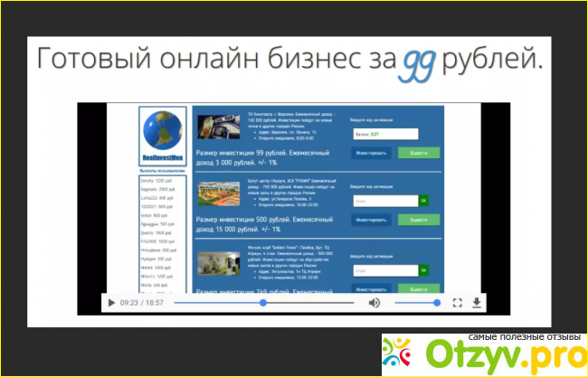Click the fitness club thumbnail image
Screen dimensions: 588x377
[x=219, y=263]
